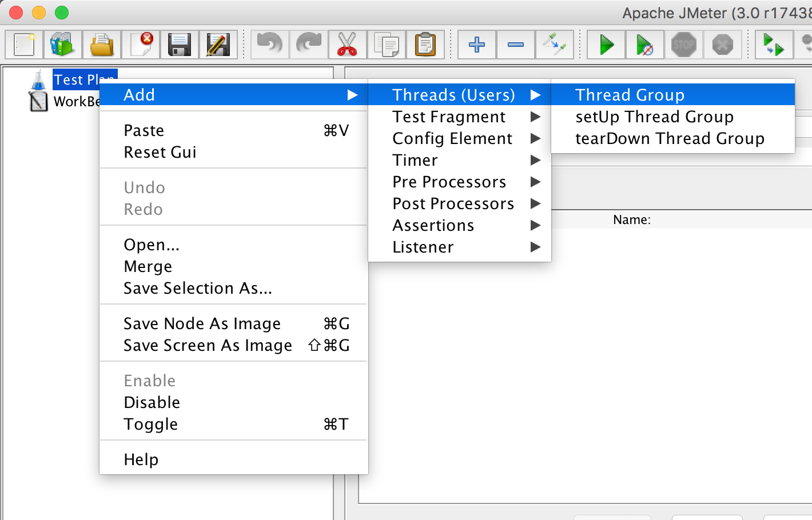812x520 pixels.
Task: Click the WorkBench tree icon
Action: (38, 102)
